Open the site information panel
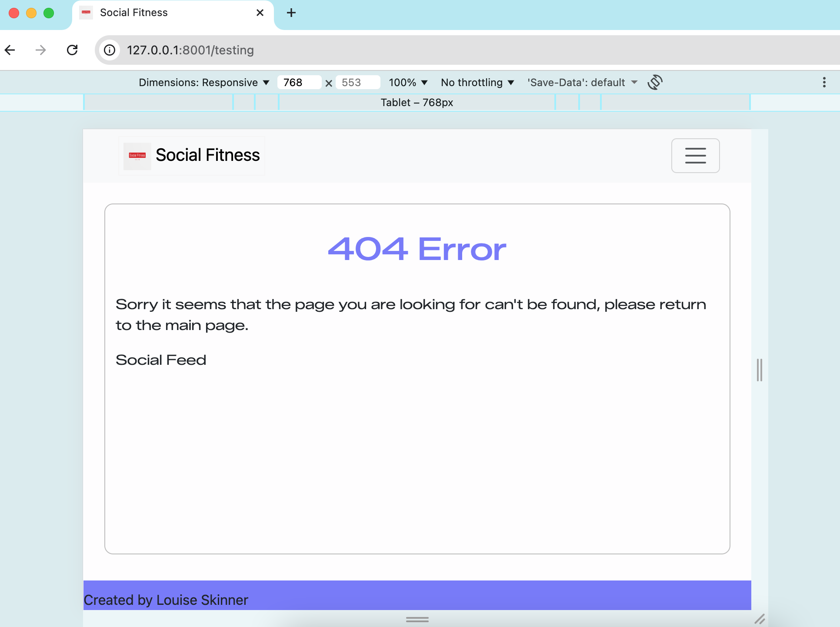Image resolution: width=840 pixels, height=627 pixels. [x=109, y=50]
